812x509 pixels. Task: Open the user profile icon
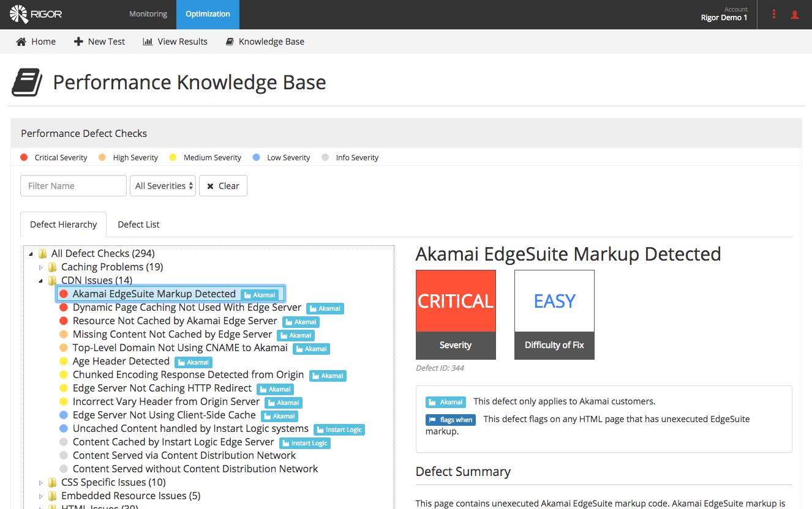[795, 14]
